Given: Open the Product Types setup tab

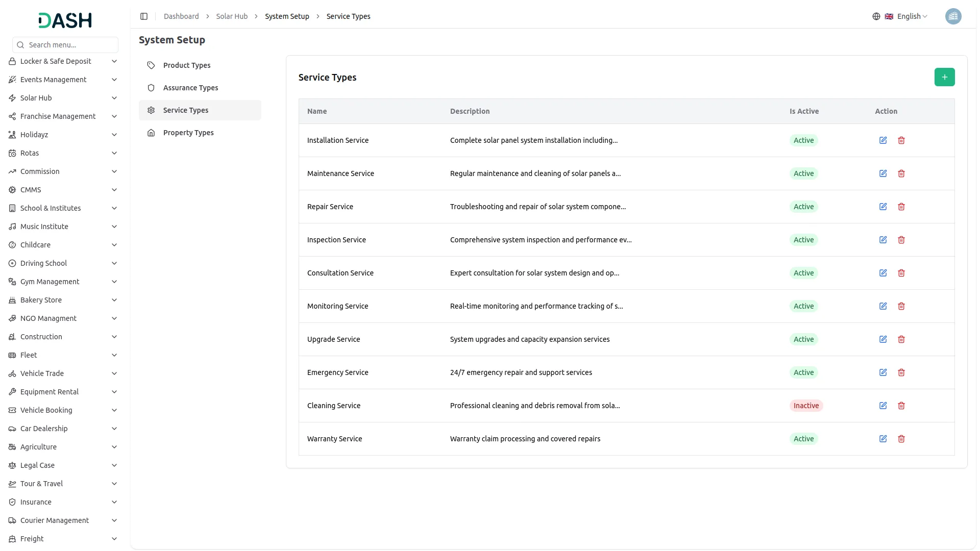Looking at the screenshot, I should (187, 65).
